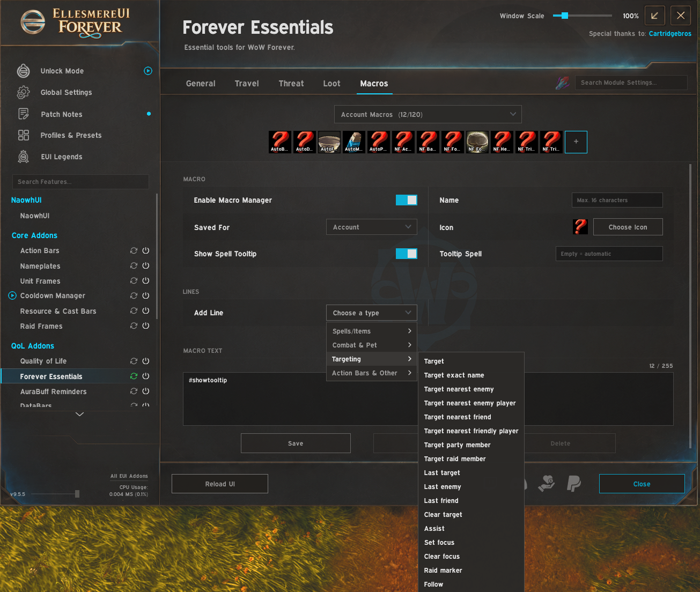Click the EUI Legends badge icon
The image size is (700, 592).
[24, 157]
